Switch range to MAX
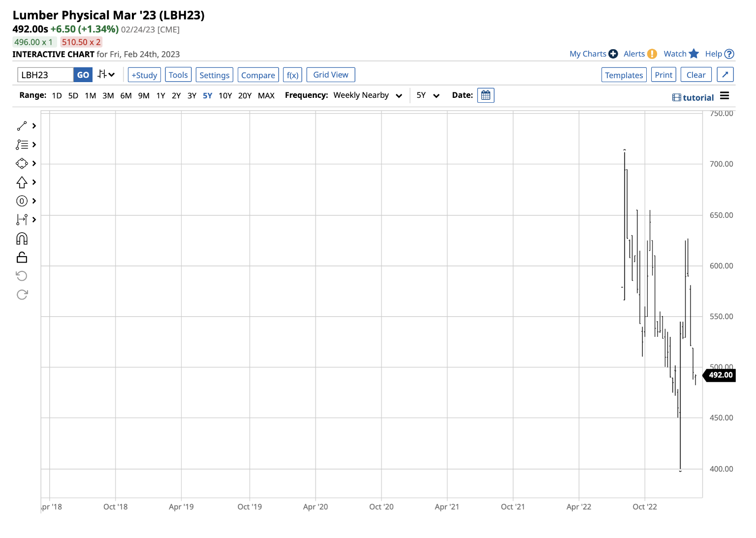The width and height of the screenshot is (756, 538). point(266,95)
